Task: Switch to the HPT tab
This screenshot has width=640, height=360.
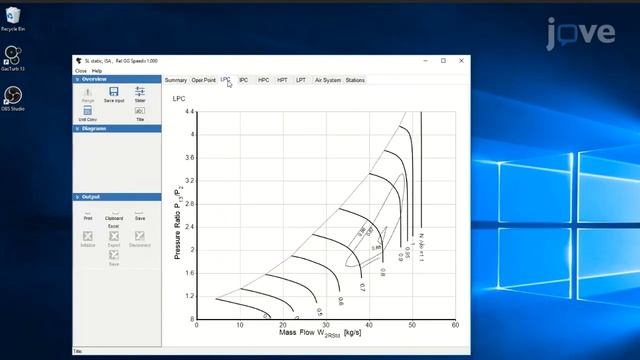Action: 282,80
